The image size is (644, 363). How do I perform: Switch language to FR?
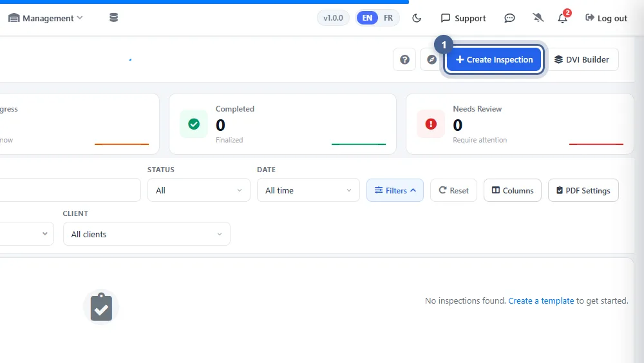(388, 18)
